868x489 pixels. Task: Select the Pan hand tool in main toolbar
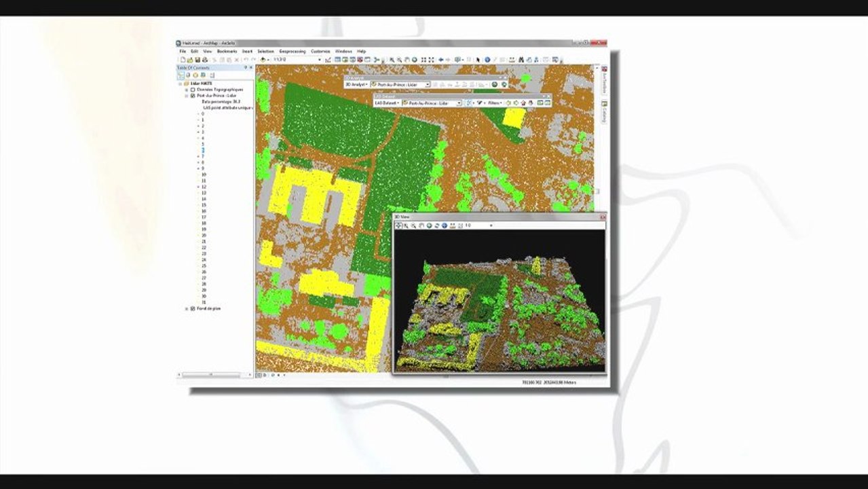coord(407,60)
